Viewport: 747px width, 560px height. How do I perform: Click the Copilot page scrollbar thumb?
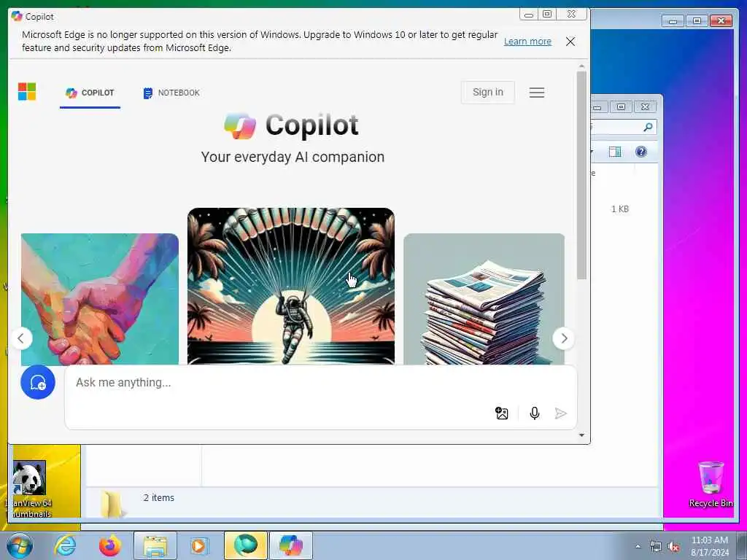(x=581, y=175)
